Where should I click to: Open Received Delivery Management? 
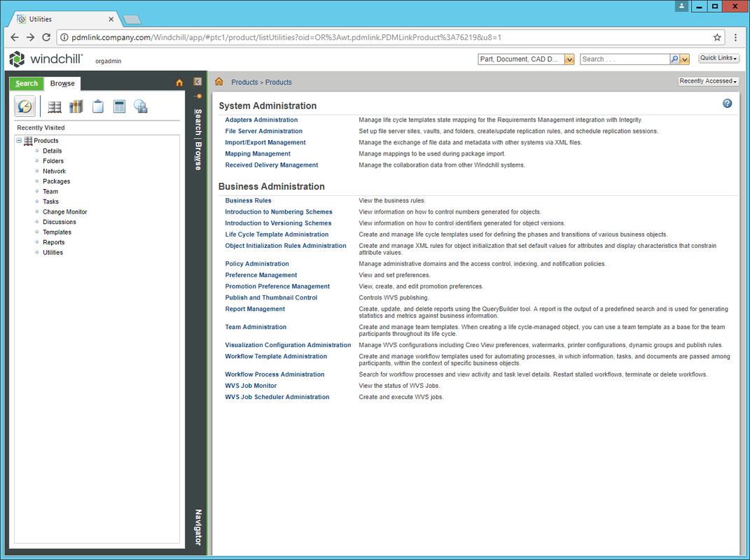[272, 165]
